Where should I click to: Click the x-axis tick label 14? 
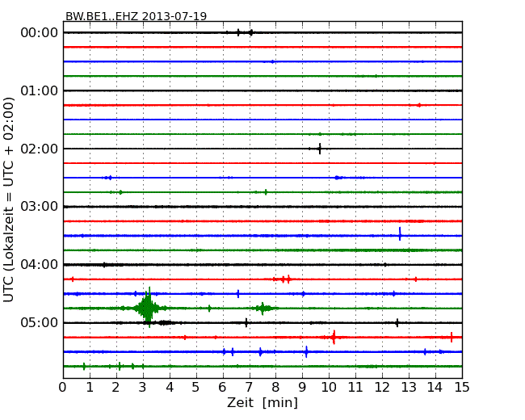(x=435, y=388)
